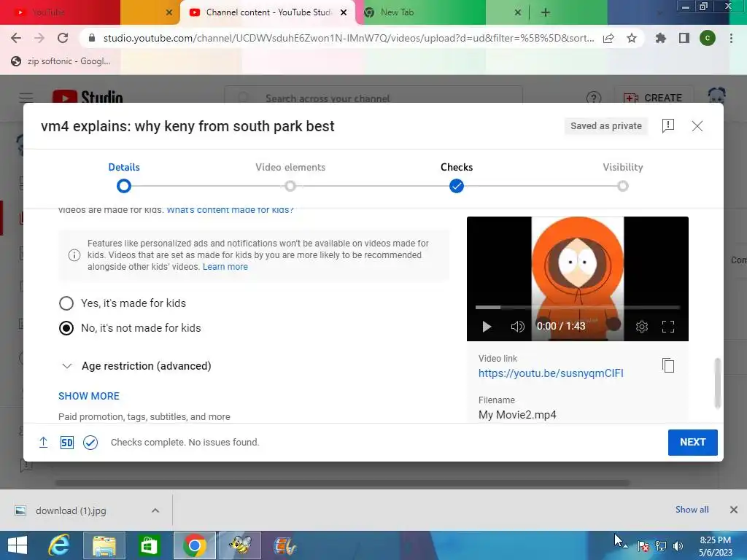Open Chrome three-dot menu
This screenshot has width=747, height=560.
pyautogui.click(x=731, y=38)
